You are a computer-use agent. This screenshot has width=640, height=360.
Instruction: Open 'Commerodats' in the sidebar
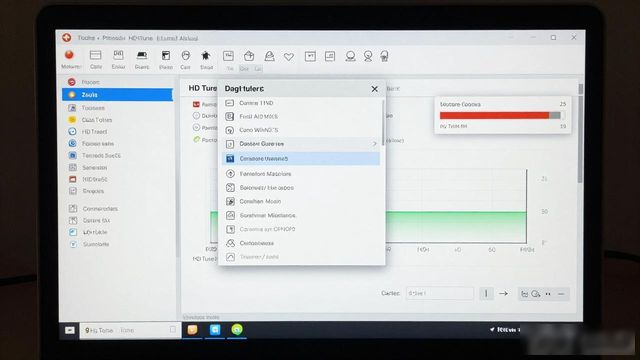tap(100, 209)
